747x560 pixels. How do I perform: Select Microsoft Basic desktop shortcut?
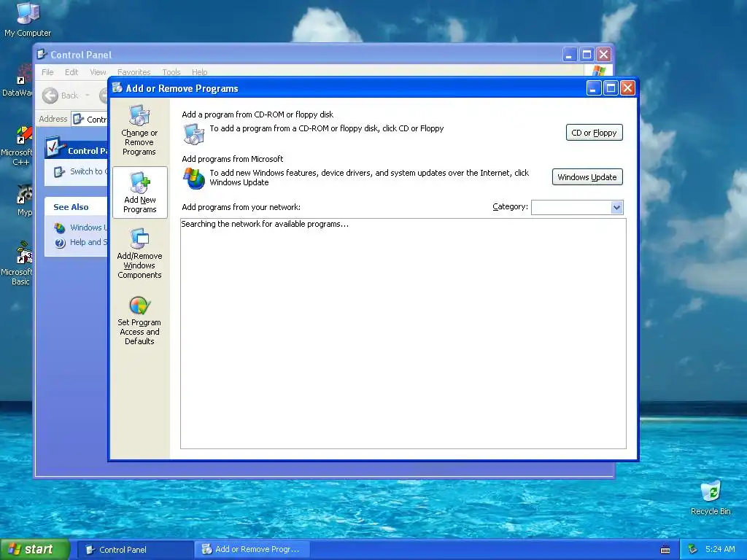point(17,263)
